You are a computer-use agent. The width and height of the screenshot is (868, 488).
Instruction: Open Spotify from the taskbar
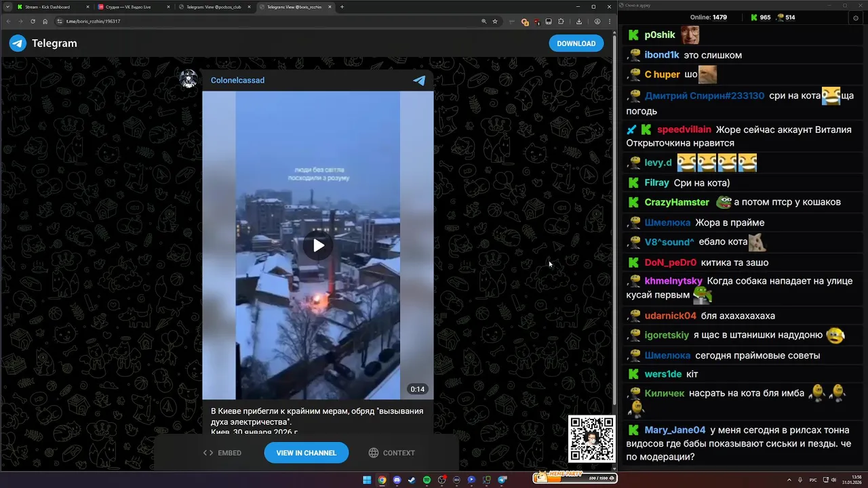click(427, 480)
